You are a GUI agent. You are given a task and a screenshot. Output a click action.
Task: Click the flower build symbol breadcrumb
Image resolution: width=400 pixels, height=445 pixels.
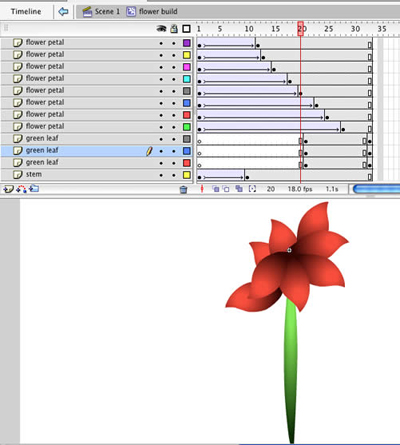click(152, 12)
